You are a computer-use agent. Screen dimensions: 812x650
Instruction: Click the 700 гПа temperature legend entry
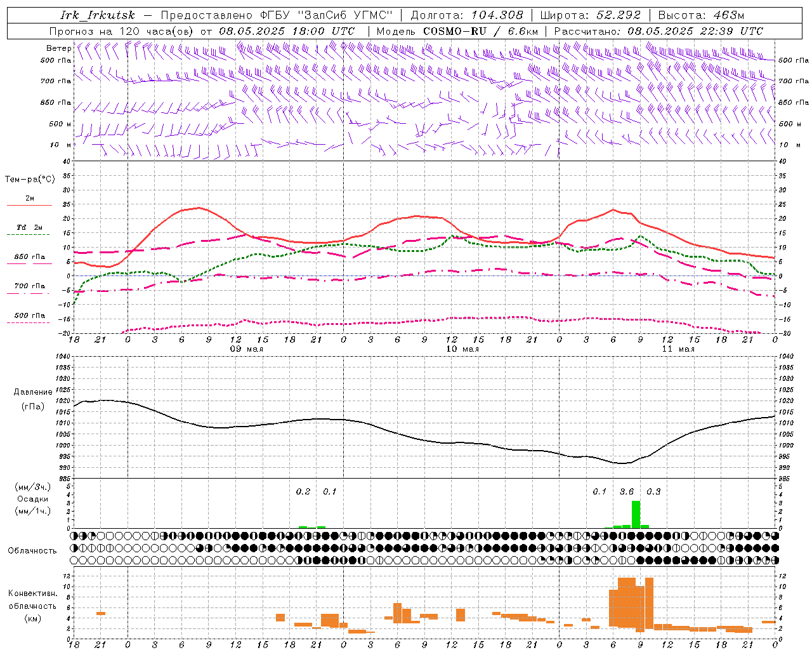click(x=29, y=286)
